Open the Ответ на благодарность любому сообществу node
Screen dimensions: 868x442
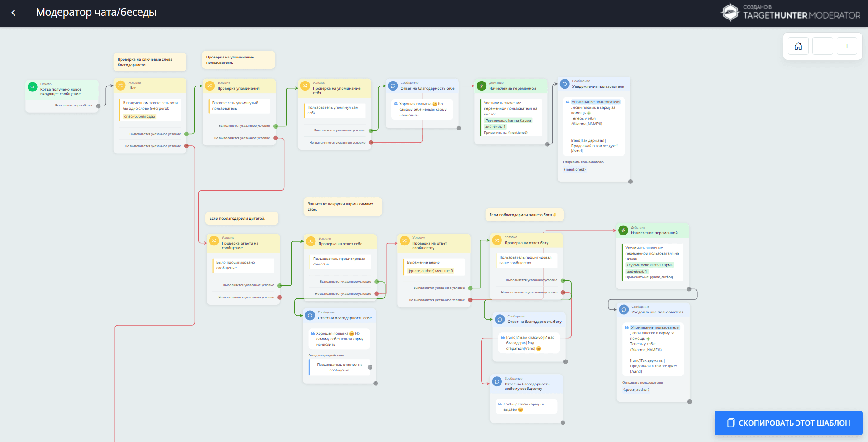tap(527, 384)
